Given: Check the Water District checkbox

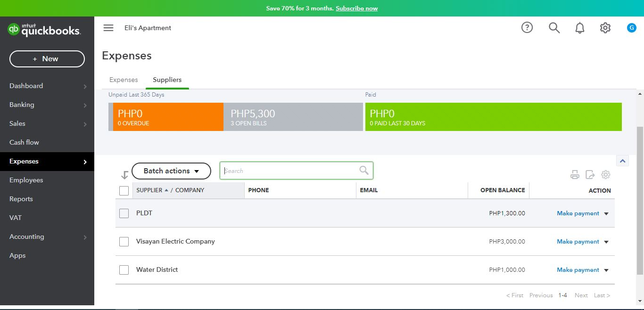Looking at the screenshot, I should (124, 270).
